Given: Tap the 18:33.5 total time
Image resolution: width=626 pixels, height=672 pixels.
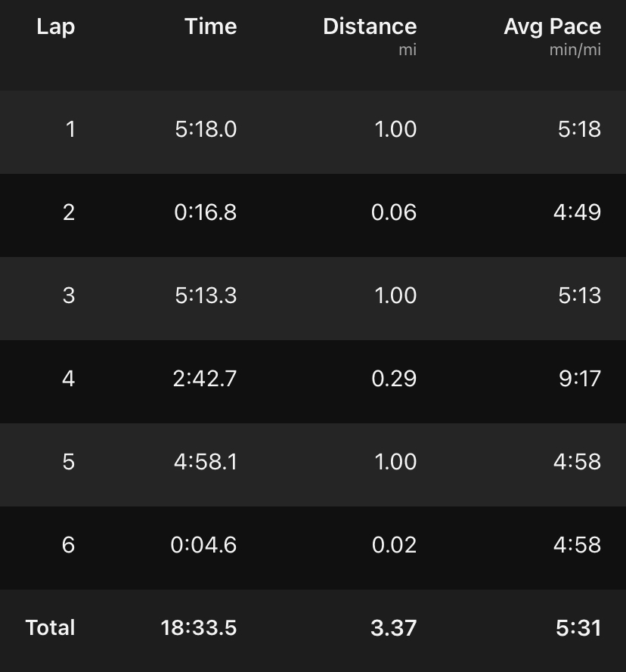Looking at the screenshot, I should tap(199, 628).
